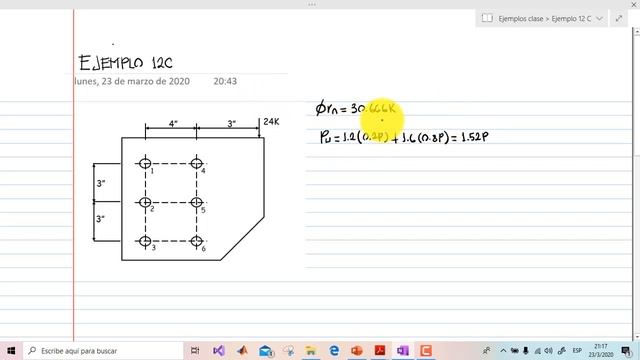Open Visual Studio from the taskbar

click(x=218, y=351)
